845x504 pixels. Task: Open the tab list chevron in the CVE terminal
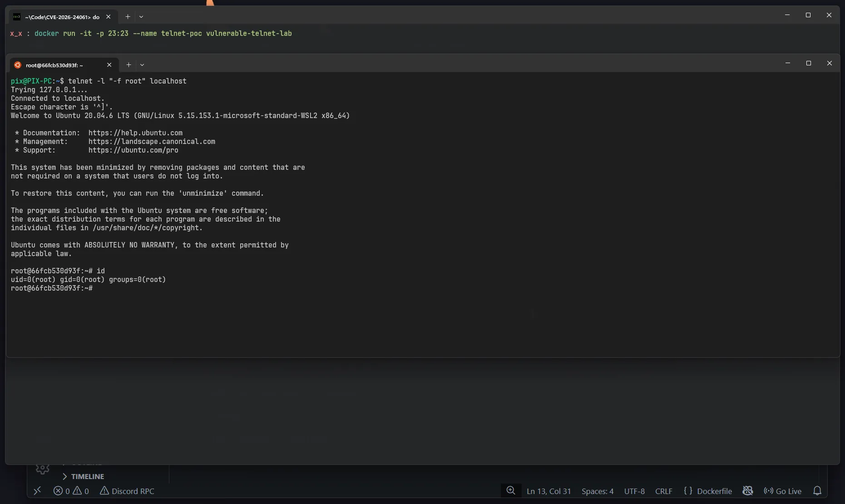point(142,16)
